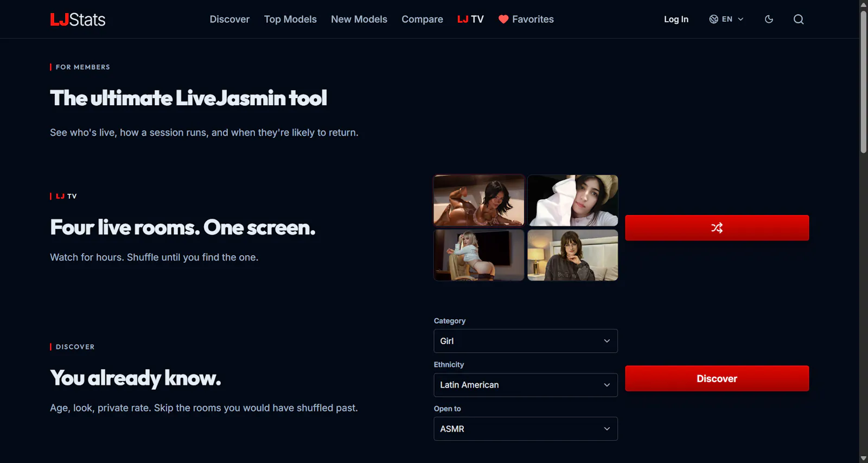The image size is (868, 463).
Task: Click the red Discover button
Action: pos(717,378)
